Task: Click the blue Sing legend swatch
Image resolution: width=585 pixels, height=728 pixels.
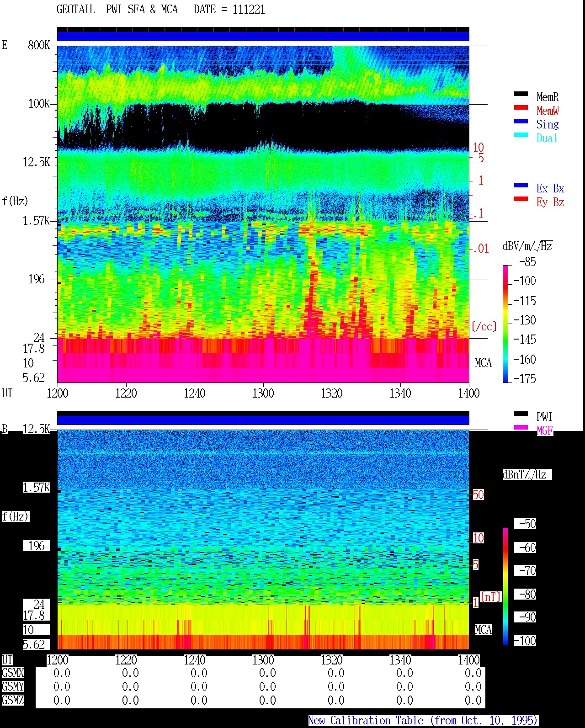Action: tap(521, 121)
